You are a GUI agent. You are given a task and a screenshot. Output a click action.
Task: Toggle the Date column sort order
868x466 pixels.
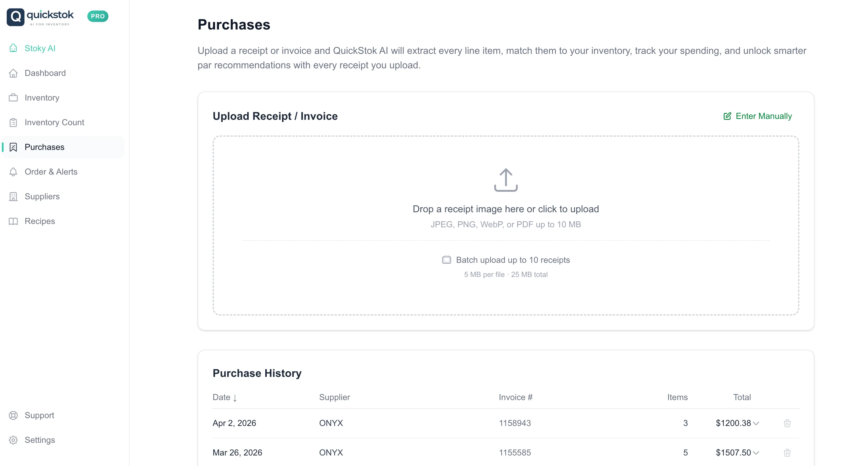[225, 397]
